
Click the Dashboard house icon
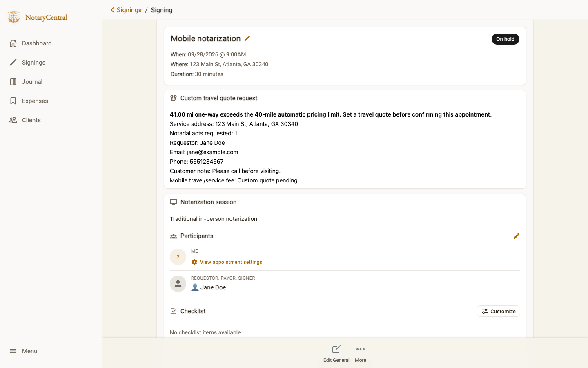tap(13, 43)
